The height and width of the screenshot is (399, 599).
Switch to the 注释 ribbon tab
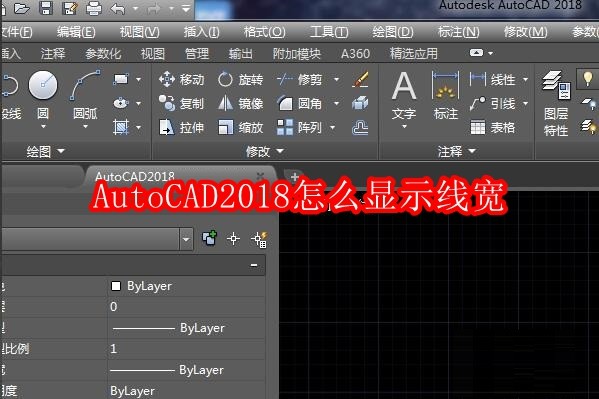(x=53, y=54)
